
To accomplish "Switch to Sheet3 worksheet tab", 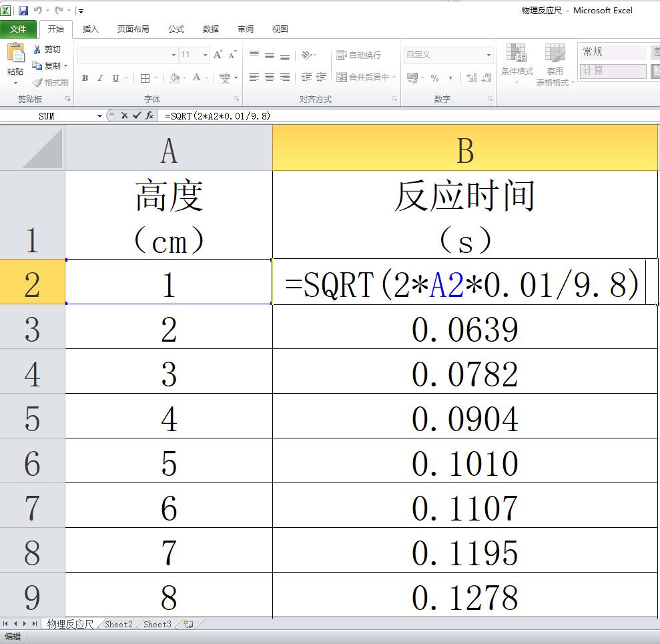I will 157,624.
